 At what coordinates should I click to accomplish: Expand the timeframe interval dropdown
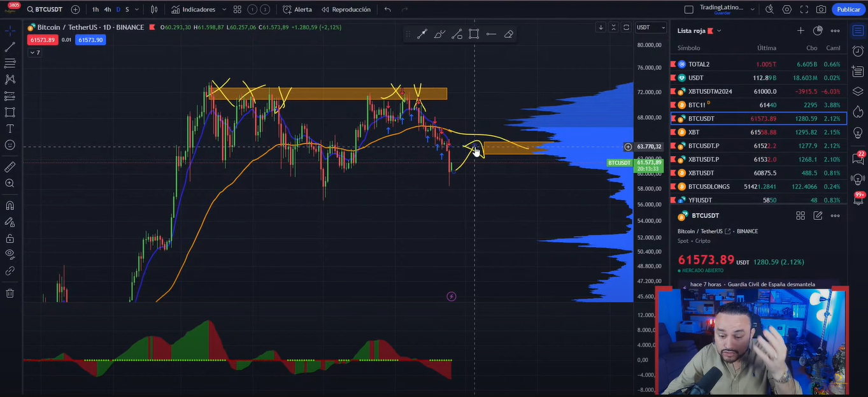137,10
